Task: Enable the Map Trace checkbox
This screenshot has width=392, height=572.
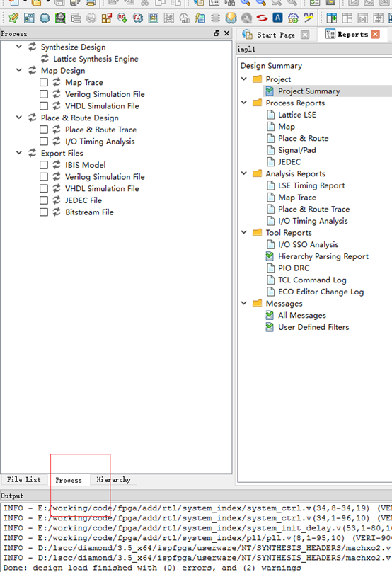Action: (x=44, y=82)
